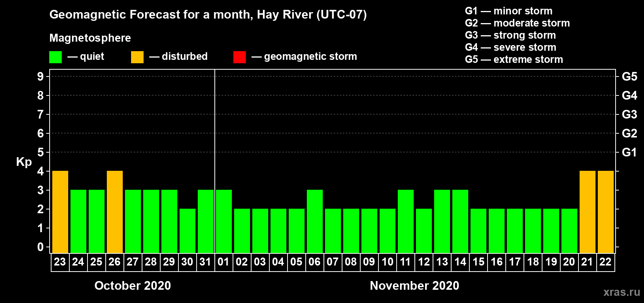Click the November 2020 month label

click(414, 286)
